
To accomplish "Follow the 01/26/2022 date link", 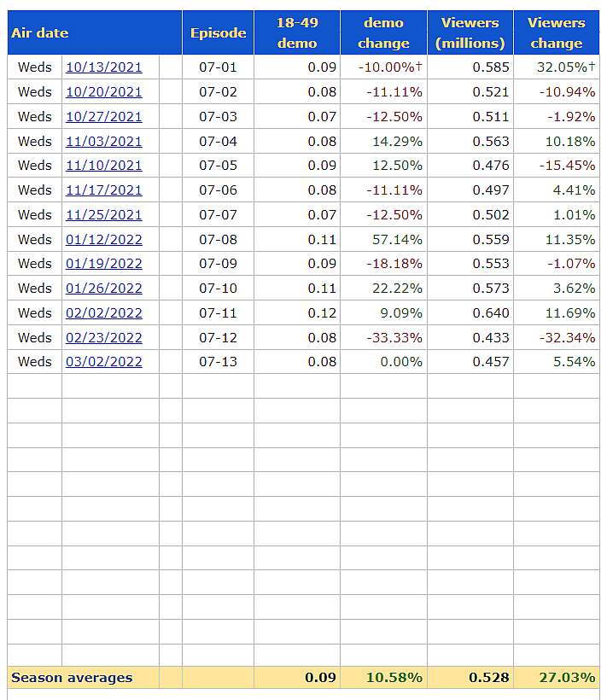I will 104,289.
